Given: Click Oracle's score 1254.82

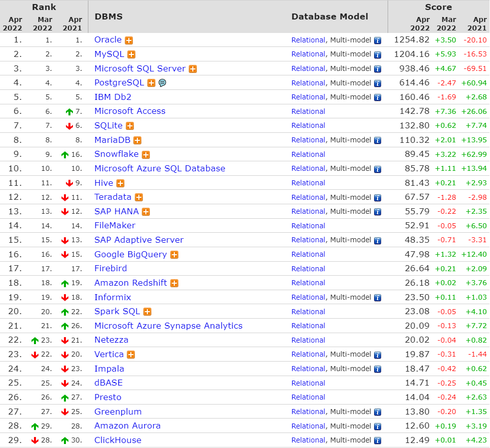Looking at the screenshot, I should [x=412, y=39].
